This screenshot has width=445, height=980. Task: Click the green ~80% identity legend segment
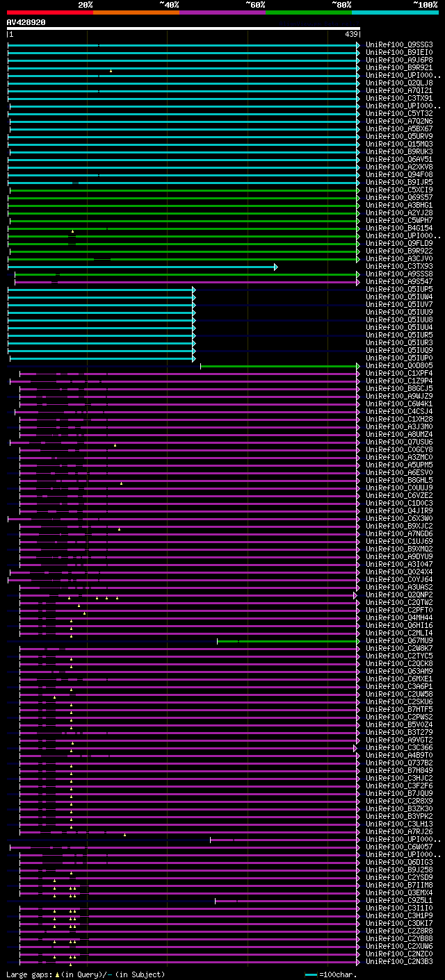309,12
